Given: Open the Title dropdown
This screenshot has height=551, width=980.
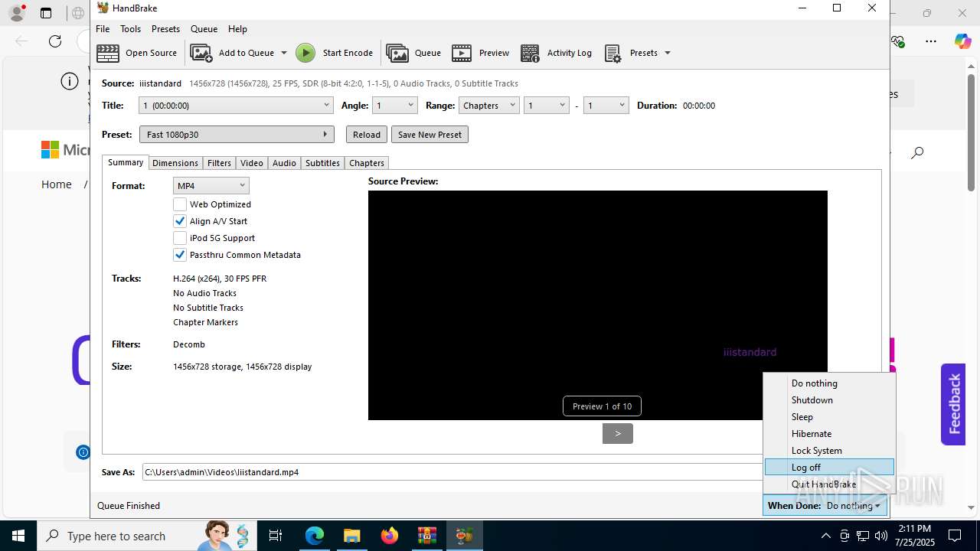Looking at the screenshot, I should click(x=236, y=106).
